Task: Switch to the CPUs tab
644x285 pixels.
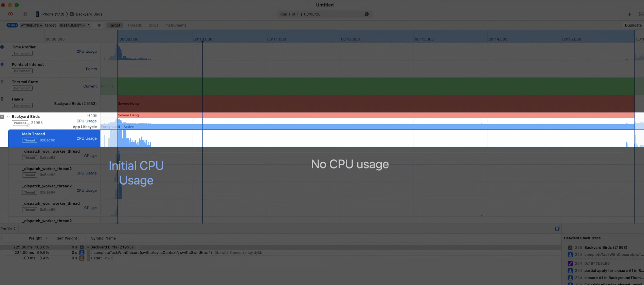Action: pos(154,25)
